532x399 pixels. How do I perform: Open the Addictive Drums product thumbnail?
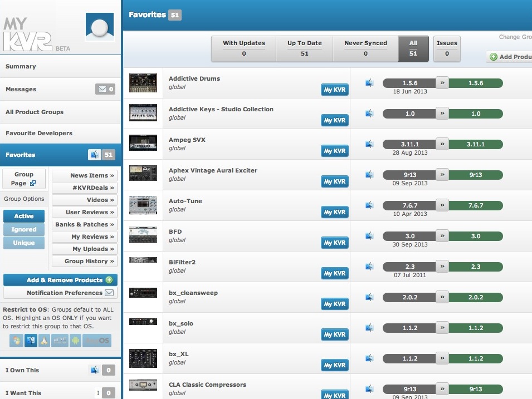143,83
